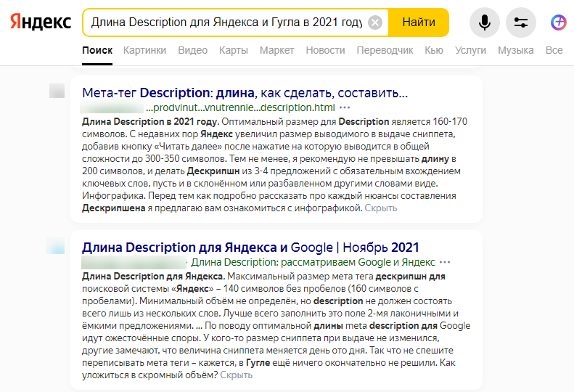574x392 pixels.
Task: Click favicon of Ноябрь 2021 result
Action: 56,245
